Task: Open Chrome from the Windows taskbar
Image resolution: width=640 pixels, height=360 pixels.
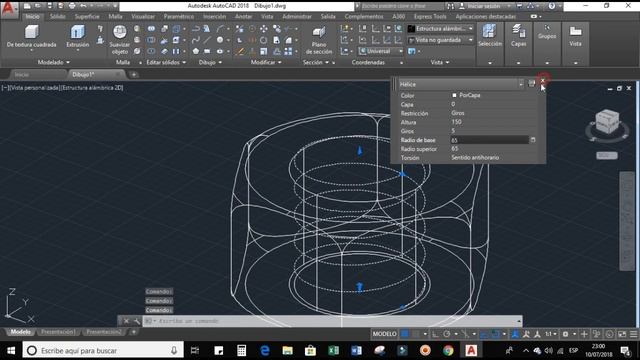Action: (448, 350)
